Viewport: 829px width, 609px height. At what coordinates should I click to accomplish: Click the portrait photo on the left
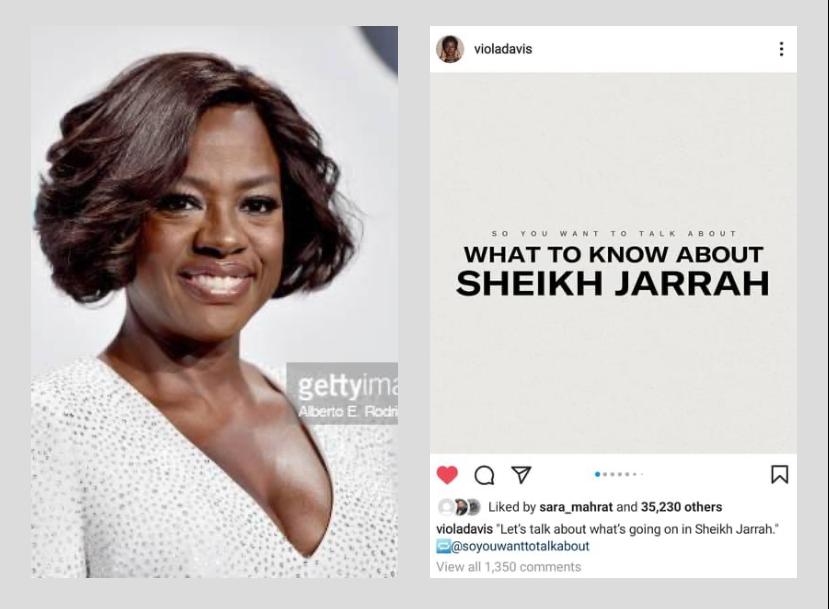pyautogui.click(x=214, y=301)
